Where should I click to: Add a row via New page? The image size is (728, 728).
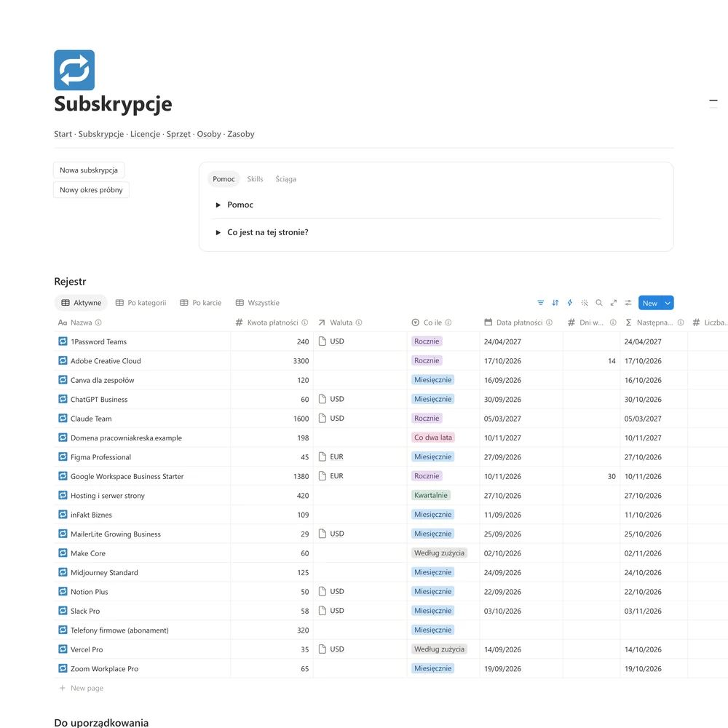[x=82, y=688]
